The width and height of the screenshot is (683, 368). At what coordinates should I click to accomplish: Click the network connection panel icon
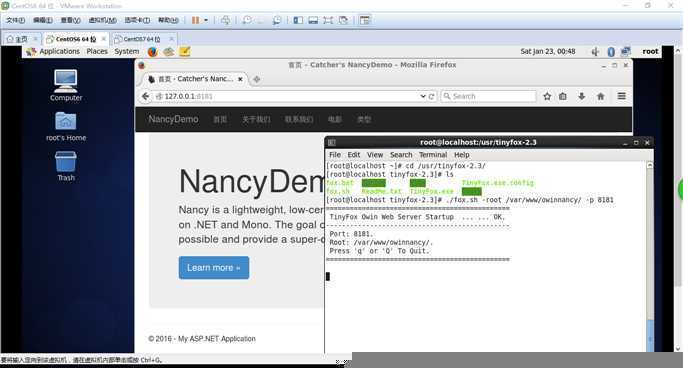pos(626,52)
